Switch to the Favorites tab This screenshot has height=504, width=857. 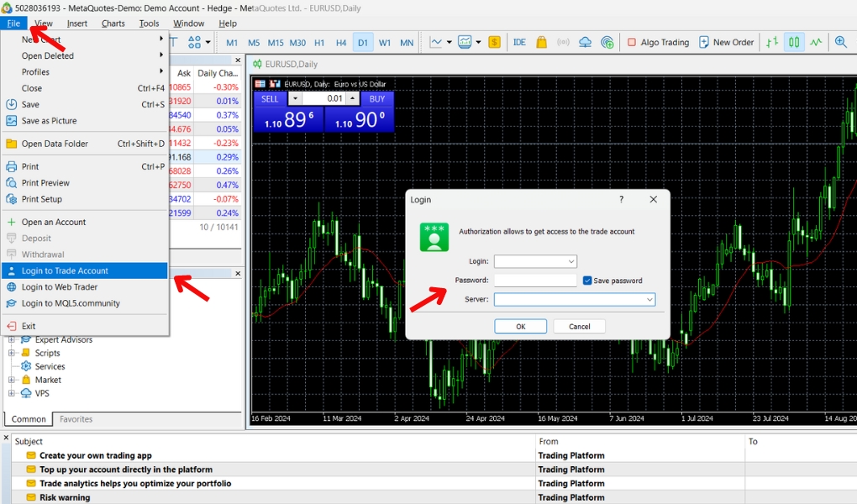76,419
